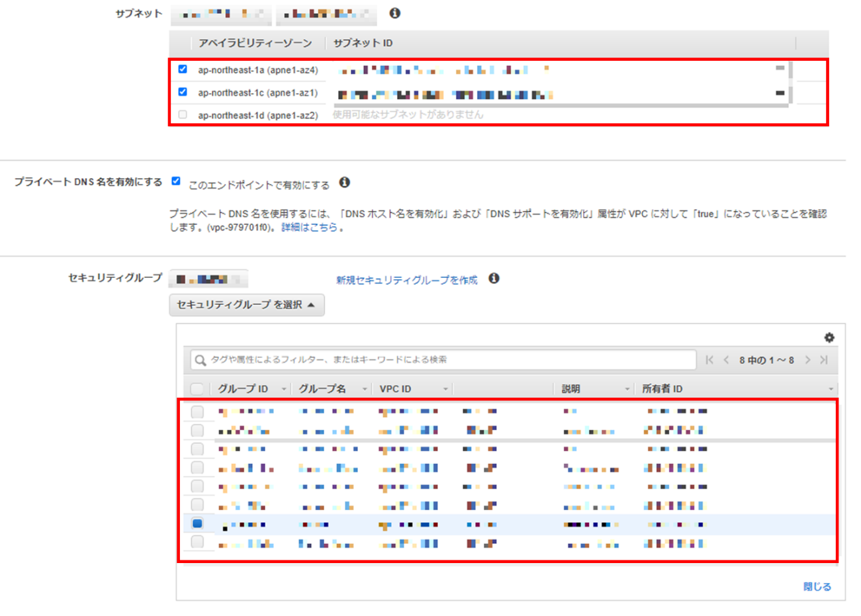The height and width of the screenshot is (616, 861).
Task: Show the private DNS name info tooltip
Action: 345,183
